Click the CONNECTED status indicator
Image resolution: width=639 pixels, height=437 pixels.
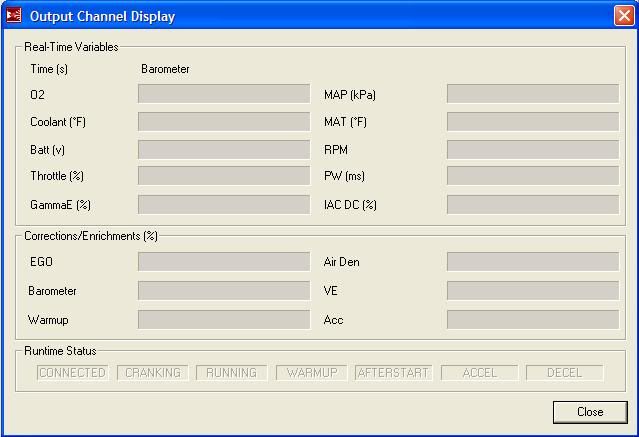(x=73, y=373)
